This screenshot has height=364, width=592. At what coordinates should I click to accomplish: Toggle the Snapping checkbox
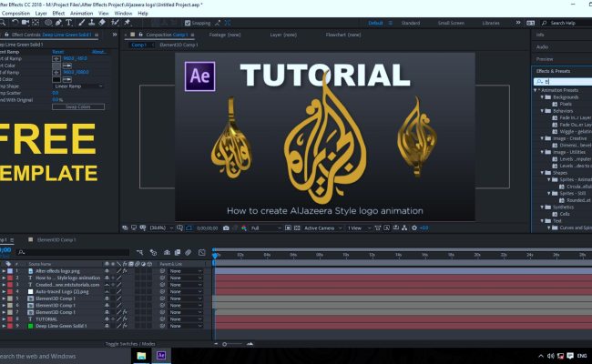pos(188,23)
